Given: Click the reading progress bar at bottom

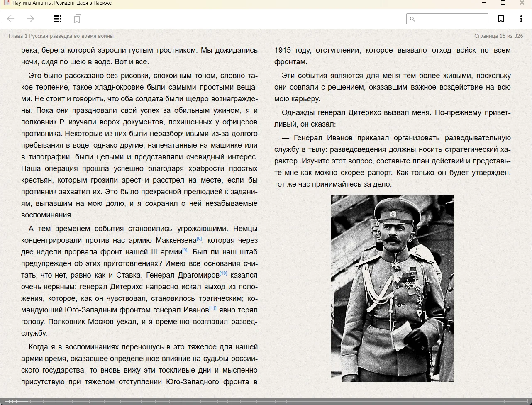Looking at the screenshot, I should [266, 401].
